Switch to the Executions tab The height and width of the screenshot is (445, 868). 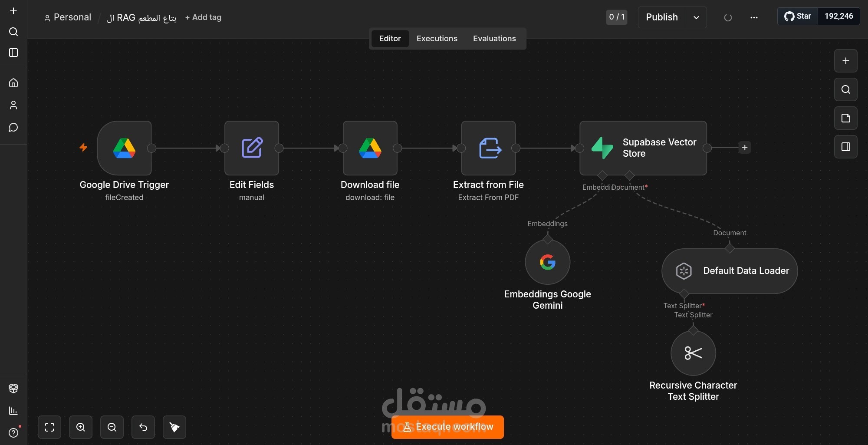pyautogui.click(x=437, y=39)
